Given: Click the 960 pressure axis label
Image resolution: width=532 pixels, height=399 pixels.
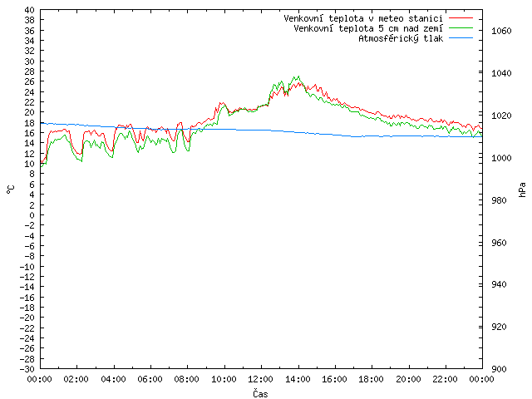Looking at the screenshot, I should (499, 243).
